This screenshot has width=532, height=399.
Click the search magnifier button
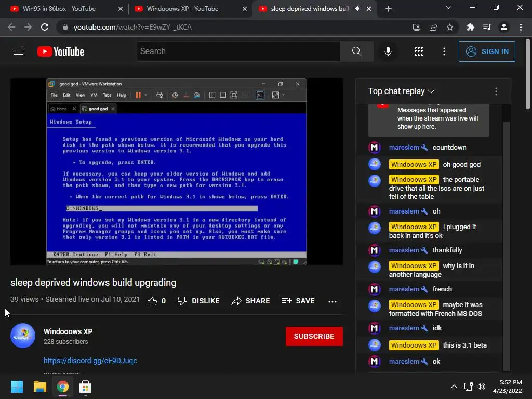[x=356, y=51]
